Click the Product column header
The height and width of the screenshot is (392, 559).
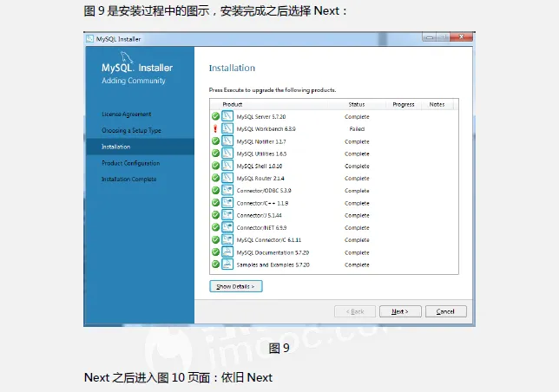(x=233, y=104)
